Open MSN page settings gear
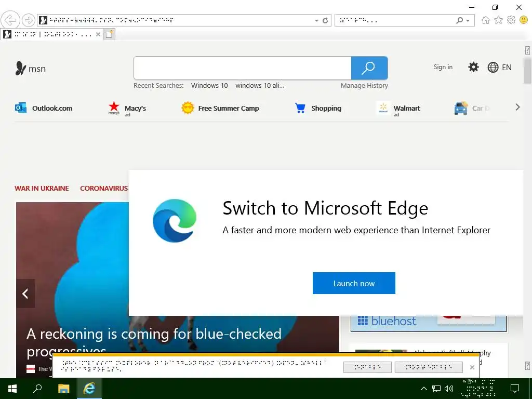 (x=473, y=67)
